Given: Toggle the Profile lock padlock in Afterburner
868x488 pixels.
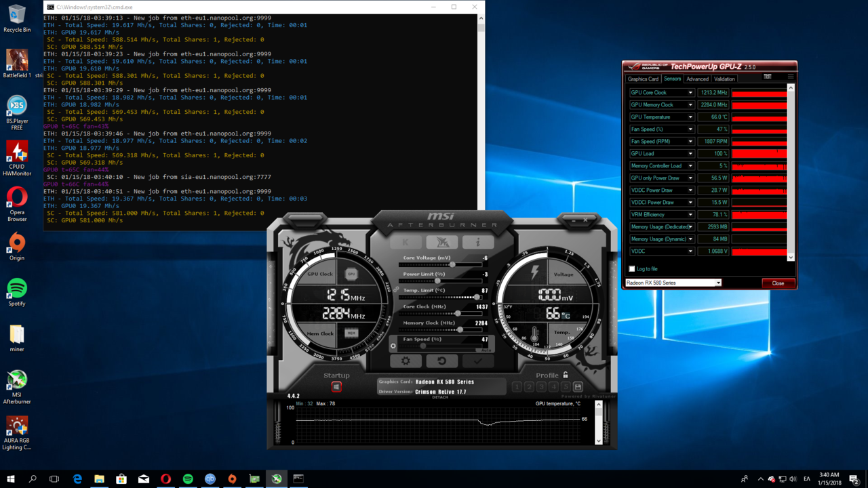Looking at the screenshot, I should tap(566, 375).
